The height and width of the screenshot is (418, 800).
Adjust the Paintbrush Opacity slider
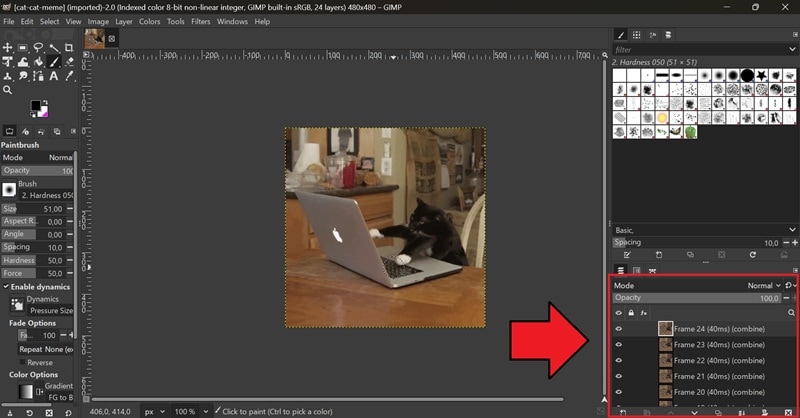[x=37, y=170]
